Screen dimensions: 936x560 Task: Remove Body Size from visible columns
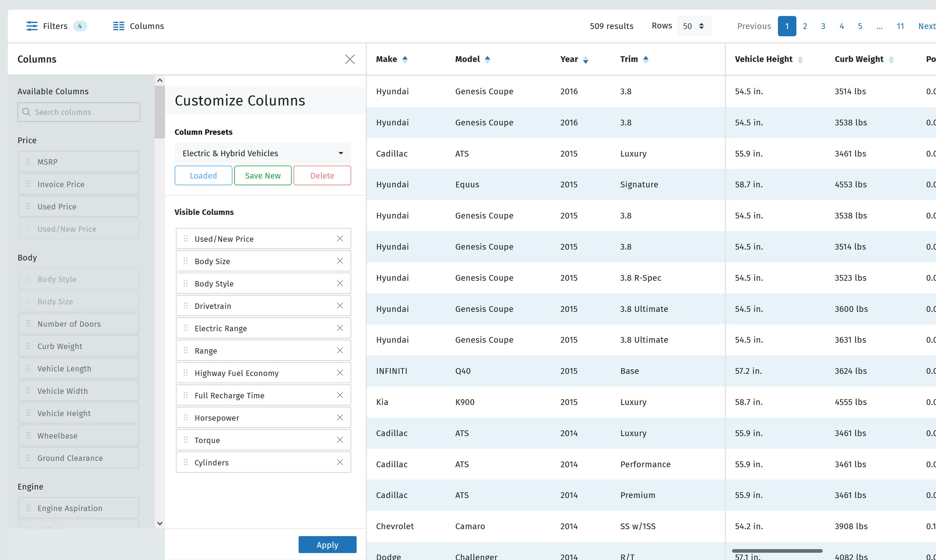pos(340,261)
